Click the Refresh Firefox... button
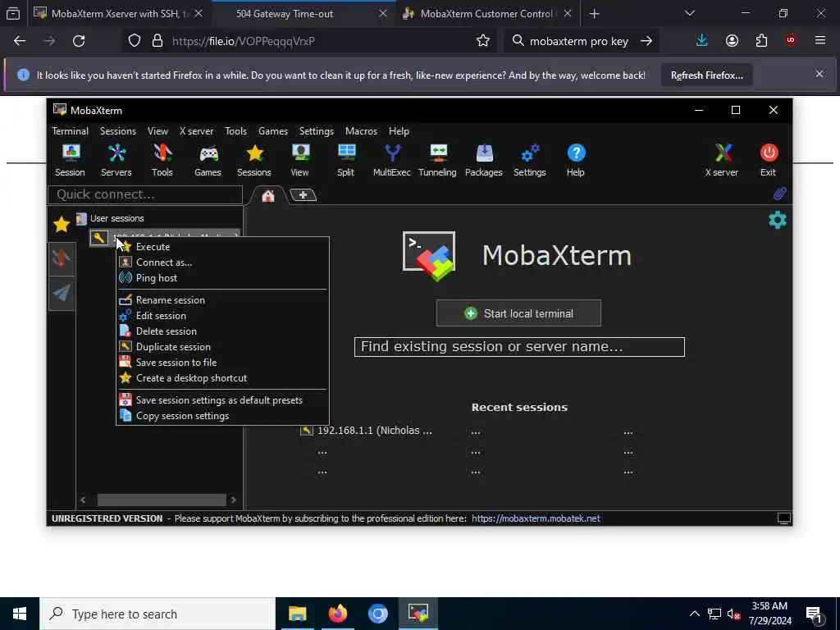 706,75
